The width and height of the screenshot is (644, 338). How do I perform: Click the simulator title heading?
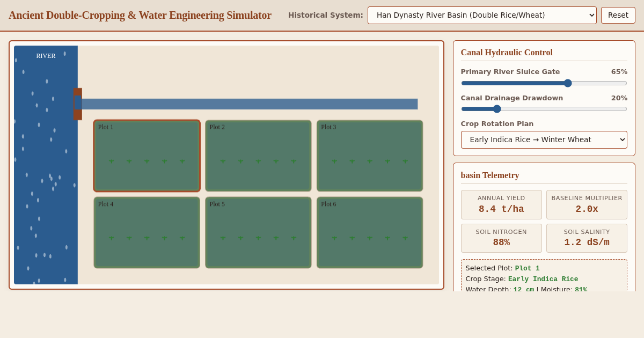pyautogui.click(x=140, y=15)
